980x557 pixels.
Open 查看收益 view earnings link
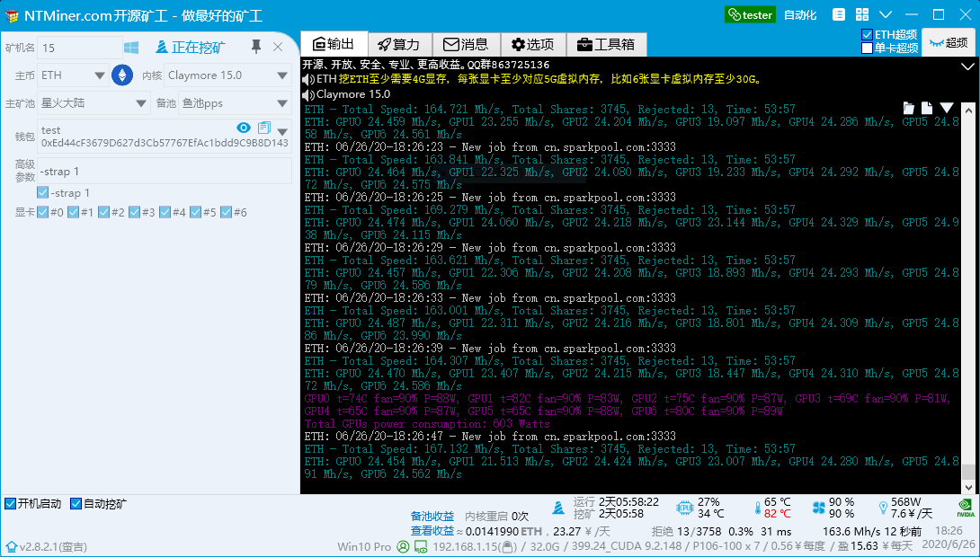(x=432, y=531)
